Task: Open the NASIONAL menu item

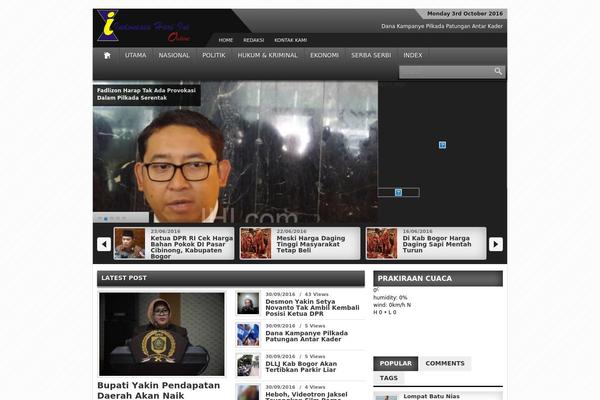Action: (x=174, y=55)
